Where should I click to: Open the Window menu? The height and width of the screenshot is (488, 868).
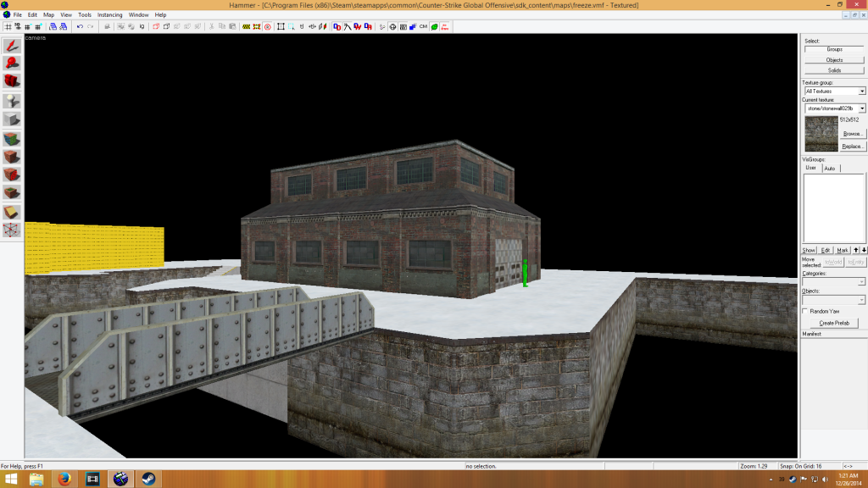click(x=138, y=15)
